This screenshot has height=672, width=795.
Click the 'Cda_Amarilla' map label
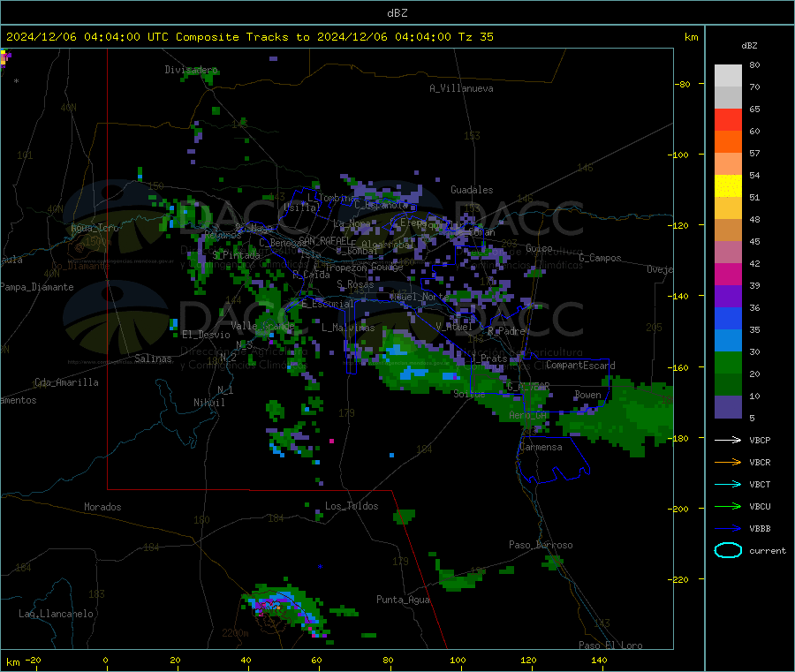(66, 382)
